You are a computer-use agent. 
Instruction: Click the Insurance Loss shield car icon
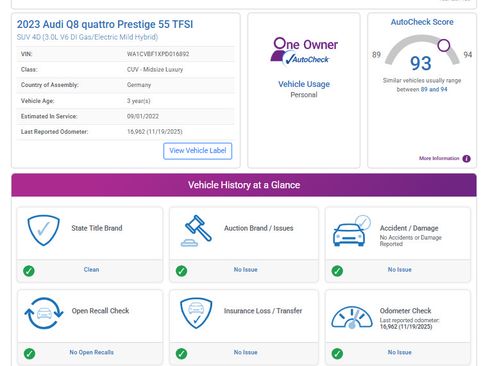pyautogui.click(x=196, y=313)
